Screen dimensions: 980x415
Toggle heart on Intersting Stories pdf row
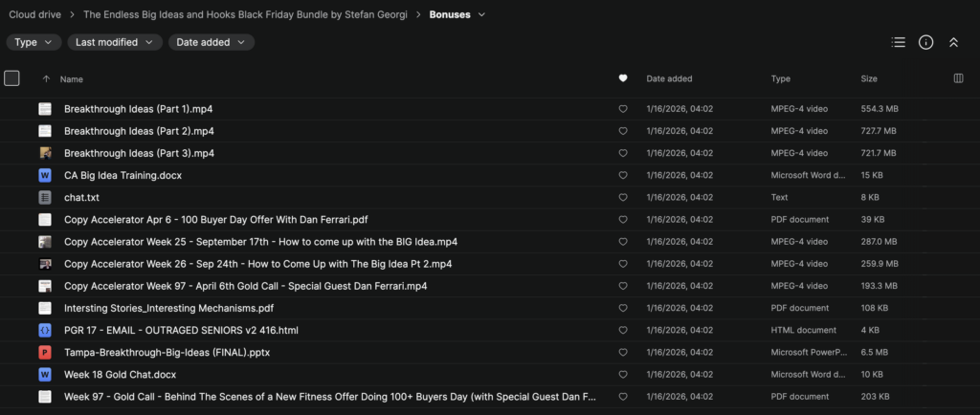pyautogui.click(x=622, y=308)
